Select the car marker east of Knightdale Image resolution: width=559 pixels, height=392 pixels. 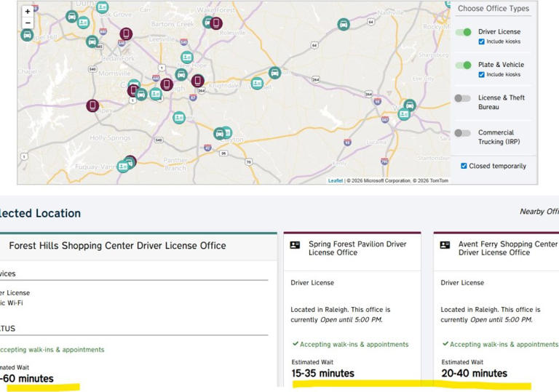(x=274, y=73)
